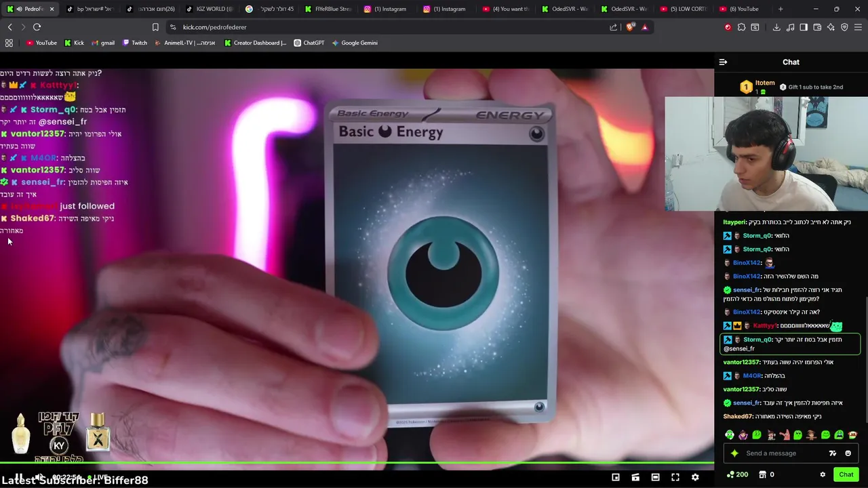
Task: Click sensei_fr username in the last chat lines
Action: click(x=746, y=403)
